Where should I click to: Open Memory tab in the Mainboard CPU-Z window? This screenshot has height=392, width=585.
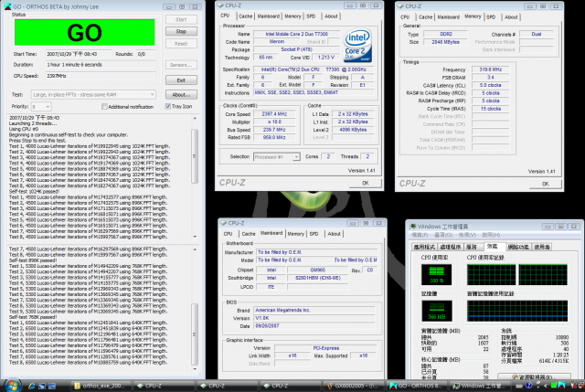tap(296, 234)
